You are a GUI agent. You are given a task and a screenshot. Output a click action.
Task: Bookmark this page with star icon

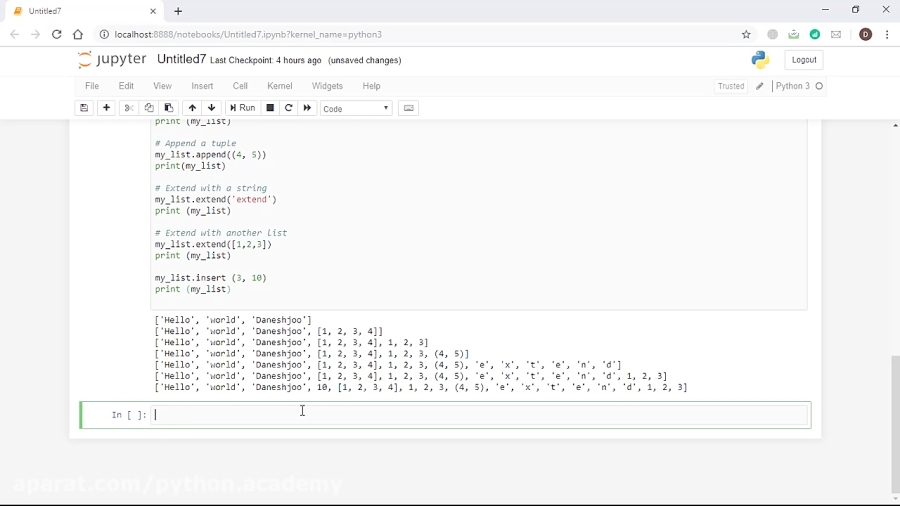tap(746, 34)
